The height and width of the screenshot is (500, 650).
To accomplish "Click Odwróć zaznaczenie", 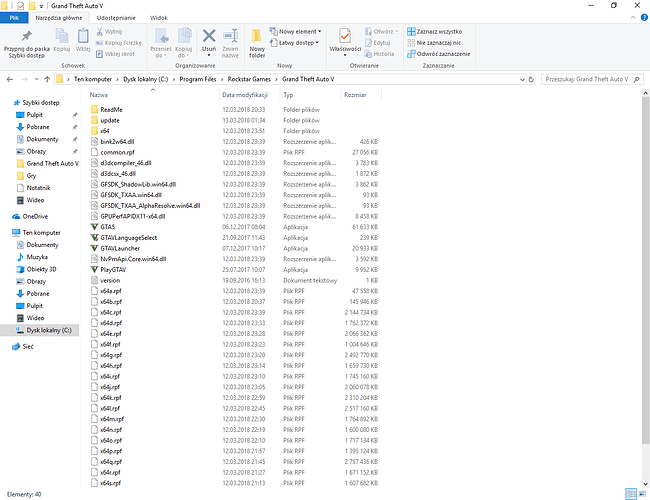I will (439, 54).
